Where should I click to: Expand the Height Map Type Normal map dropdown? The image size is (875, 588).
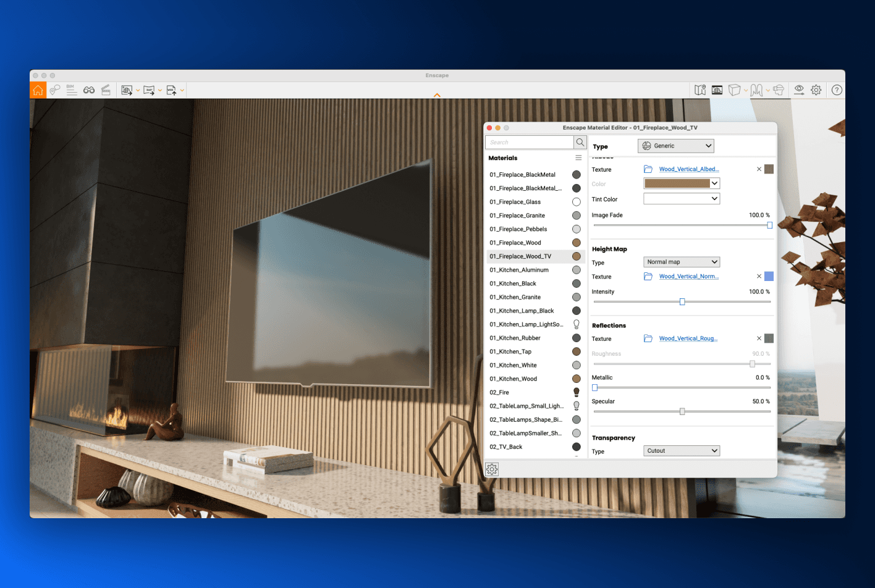pos(681,262)
